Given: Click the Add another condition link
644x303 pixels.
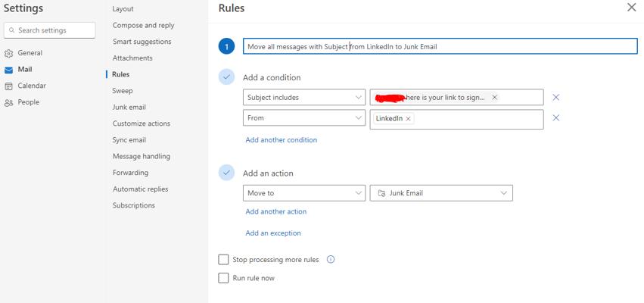Looking at the screenshot, I should (282, 140).
